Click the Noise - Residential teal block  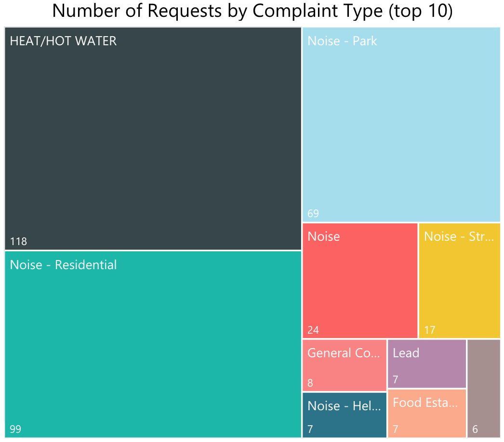(153, 344)
